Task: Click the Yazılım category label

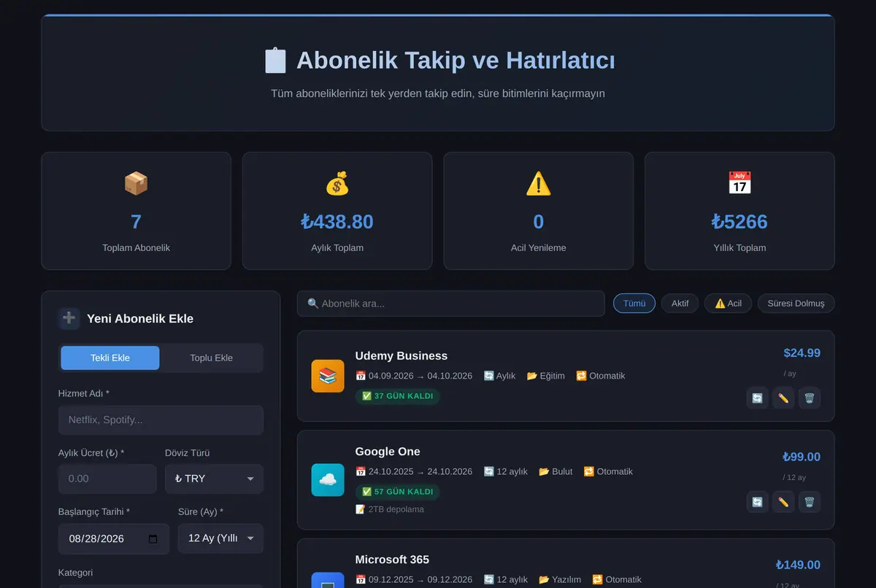Action: (x=560, y=579)
